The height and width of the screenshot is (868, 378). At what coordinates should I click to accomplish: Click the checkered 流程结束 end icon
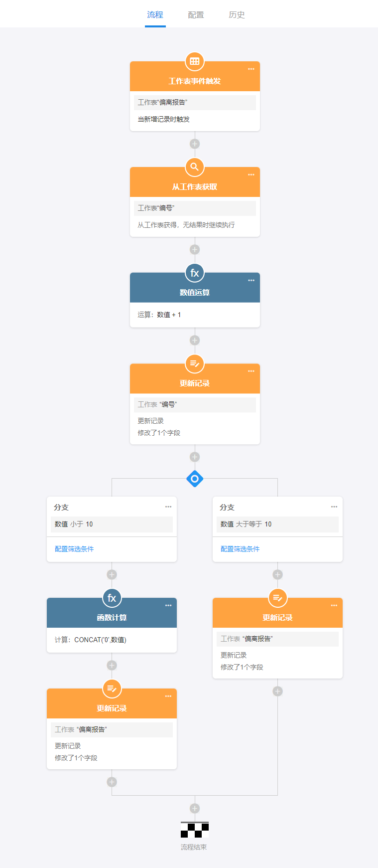[195, 830]
